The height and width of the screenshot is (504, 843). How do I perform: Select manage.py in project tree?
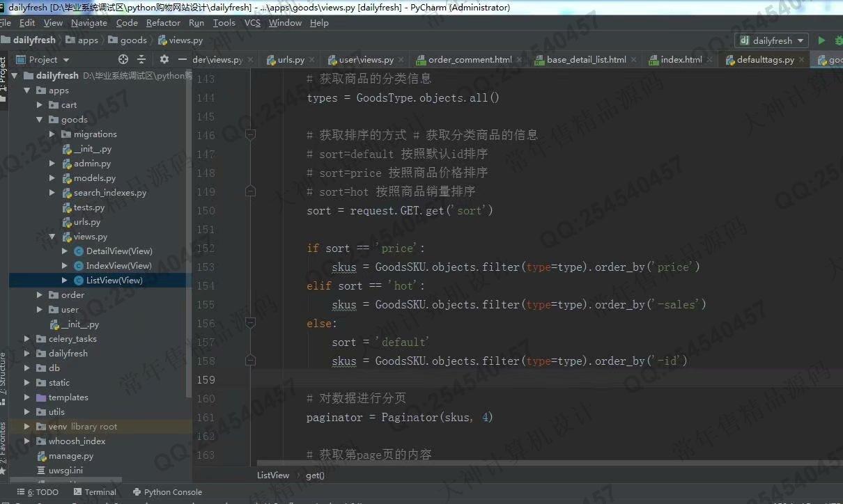click(65, 456)
